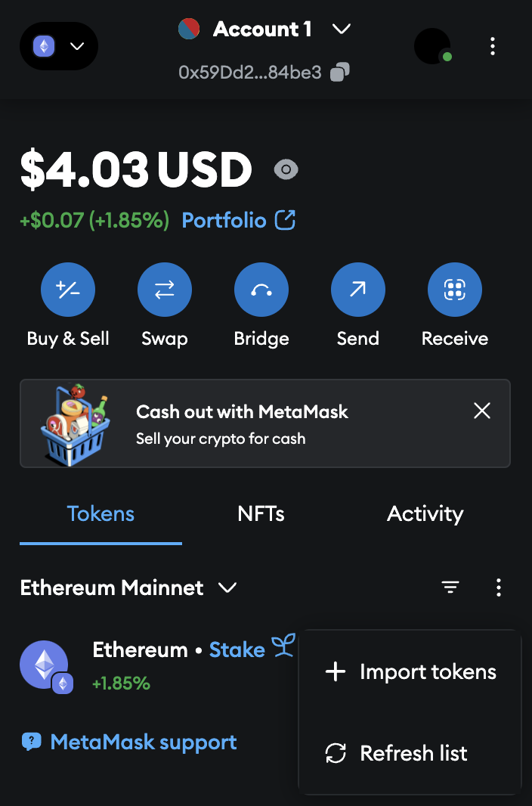Click the Buy & Sell icon
Screen dimensions: 532x806
[68, 289]
